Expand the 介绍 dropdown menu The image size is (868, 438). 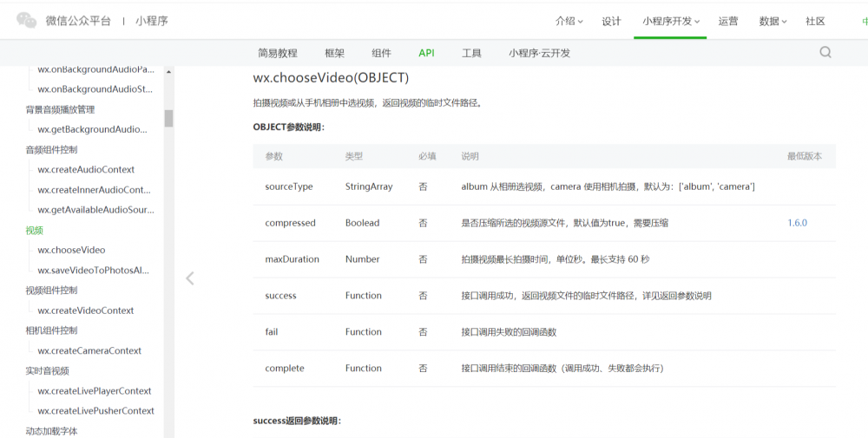click(569, 21)
